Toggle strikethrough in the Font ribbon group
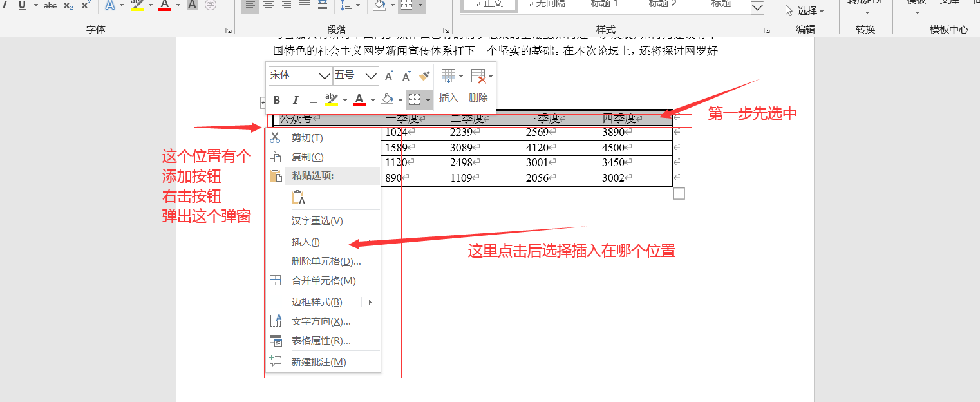Image resolution: width=980 pixels, height=402 pixels. coord(50,5)
